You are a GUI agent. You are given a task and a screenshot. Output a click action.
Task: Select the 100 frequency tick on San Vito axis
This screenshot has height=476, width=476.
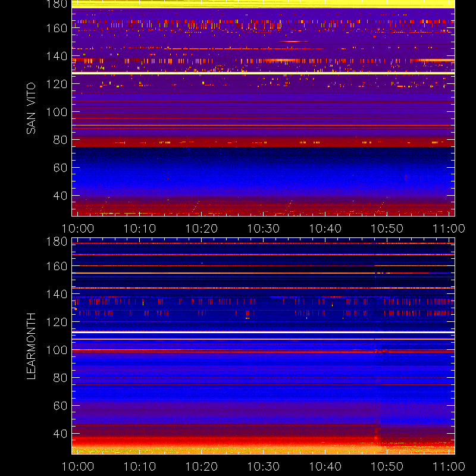(x=57, y=112)
